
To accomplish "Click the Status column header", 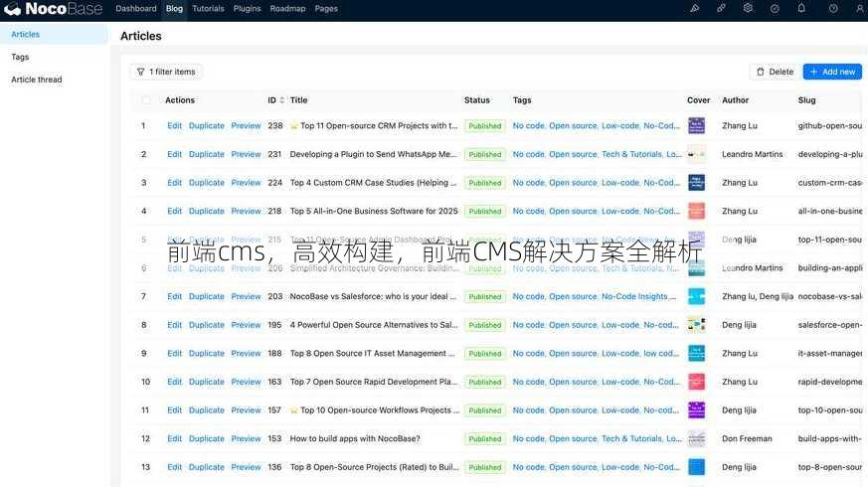I will point(476,100).
